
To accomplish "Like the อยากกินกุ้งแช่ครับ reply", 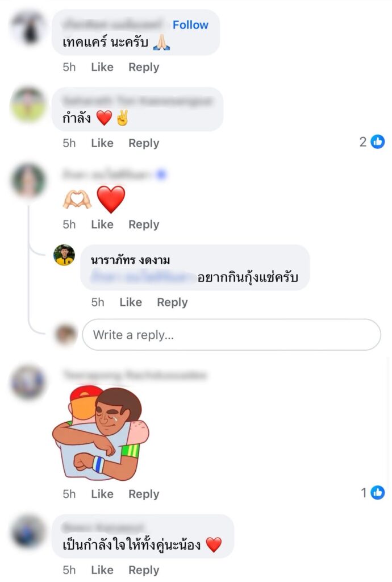I will pos(131,302).
